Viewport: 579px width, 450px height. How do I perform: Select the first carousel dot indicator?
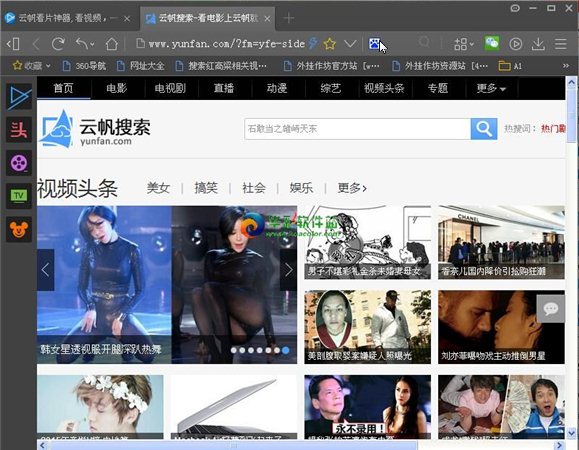[234, 350]
